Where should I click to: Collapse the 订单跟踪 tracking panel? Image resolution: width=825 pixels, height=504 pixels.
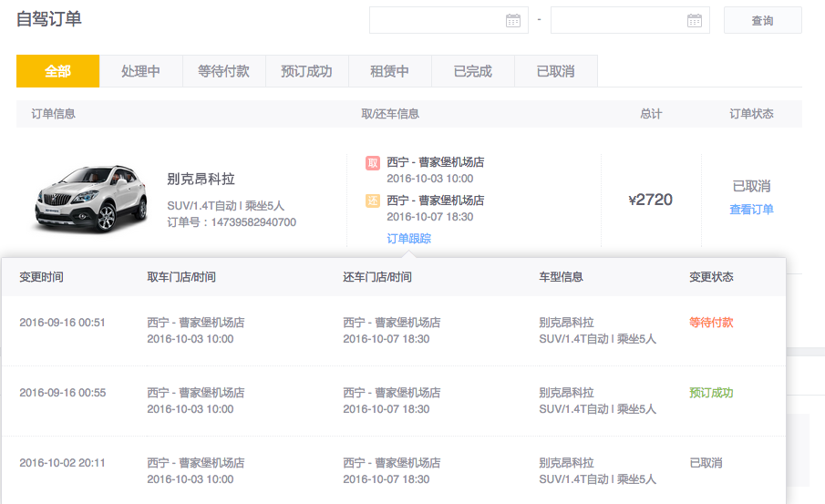pos(408,239)
